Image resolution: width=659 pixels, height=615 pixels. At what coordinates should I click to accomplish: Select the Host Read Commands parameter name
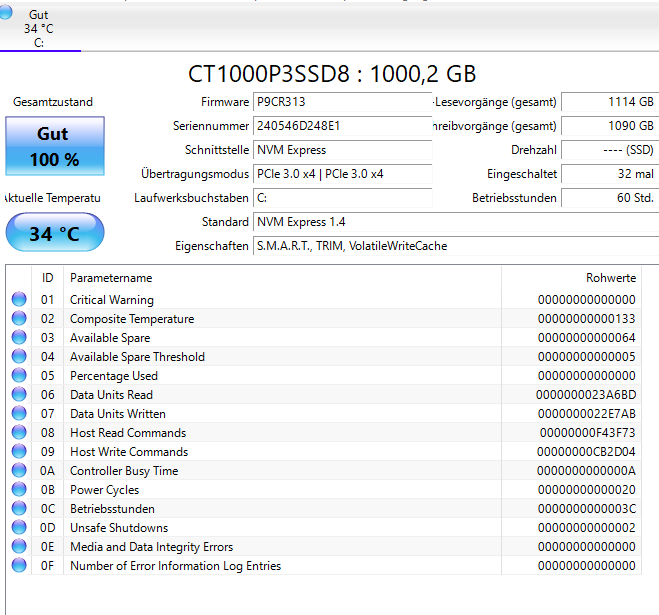click(x=128, y=433)
